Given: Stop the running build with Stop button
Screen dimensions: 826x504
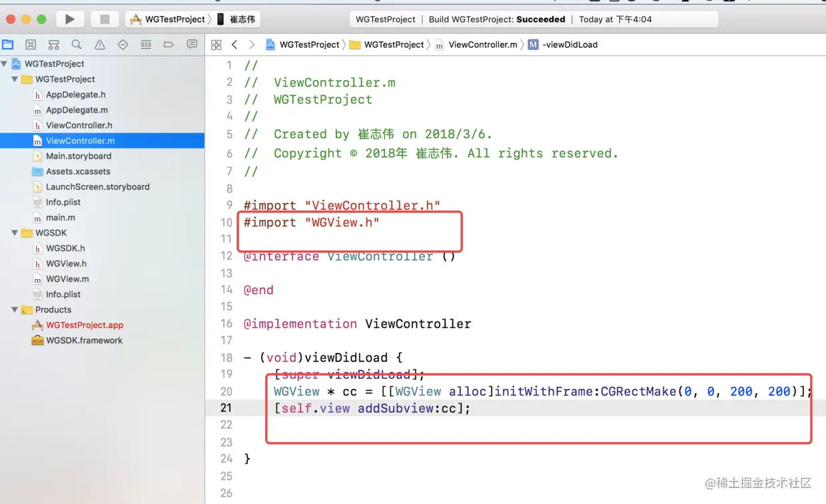Looking at the screenshot, I should pos(105,19).
